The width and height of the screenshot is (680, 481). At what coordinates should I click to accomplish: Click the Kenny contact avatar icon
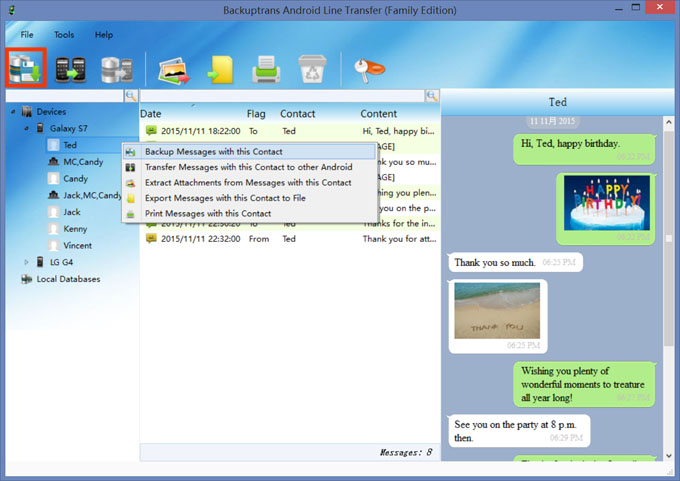(x=53, y=229)
